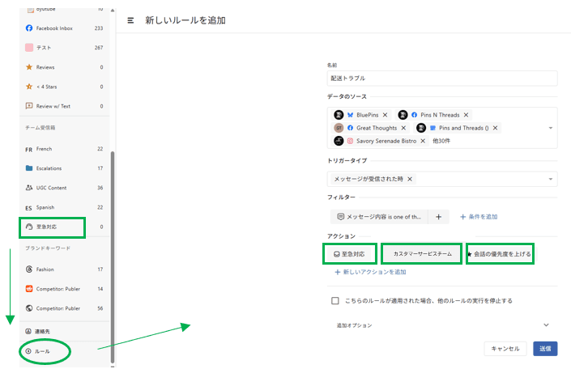Open the Fashion brand keyword stream
Viewport: 588px width, 386px height.
45,269
